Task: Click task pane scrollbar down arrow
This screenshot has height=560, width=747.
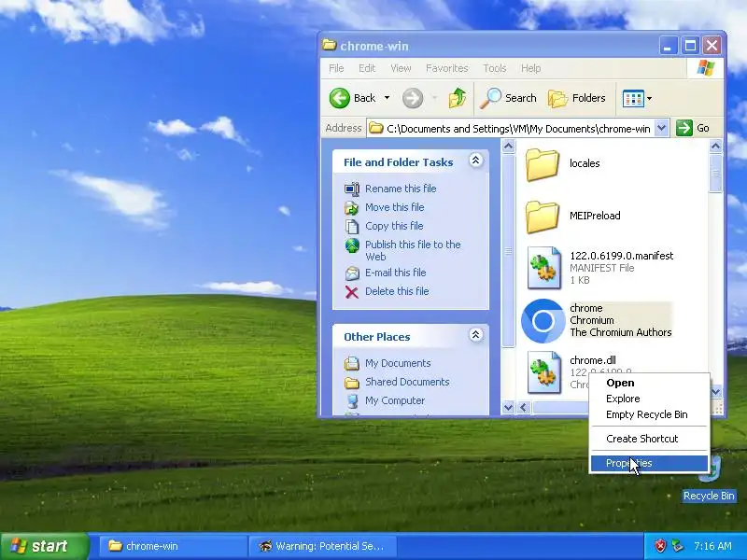Action: (508, 407)
